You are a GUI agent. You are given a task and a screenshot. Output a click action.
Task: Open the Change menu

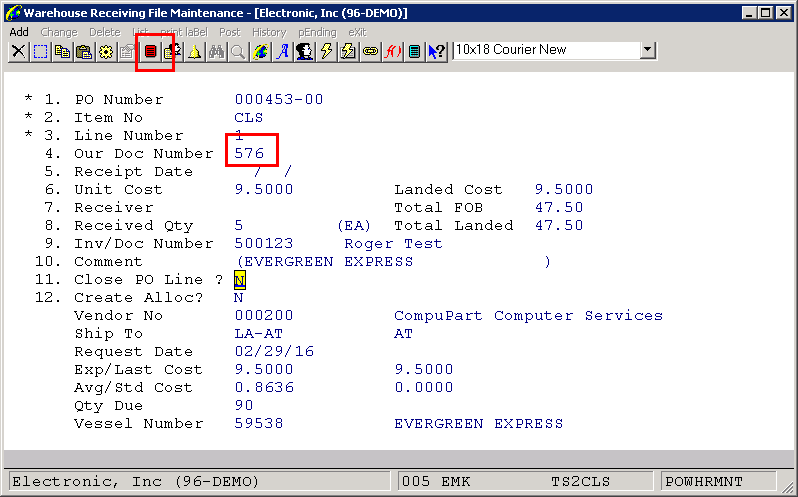click(x=59, y=32)
